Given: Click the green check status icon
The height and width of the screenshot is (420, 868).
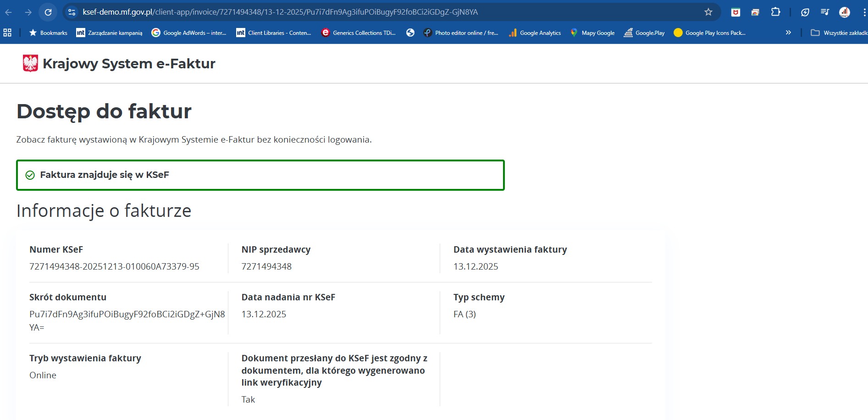Looking at the screenshot, I should tap(30, 175).
